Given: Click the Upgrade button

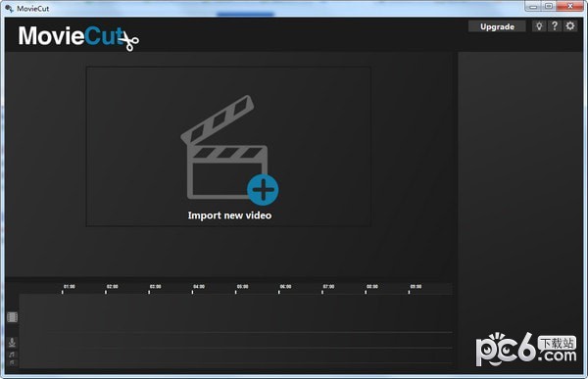Looking at the screenshot, I should (497, 26).
